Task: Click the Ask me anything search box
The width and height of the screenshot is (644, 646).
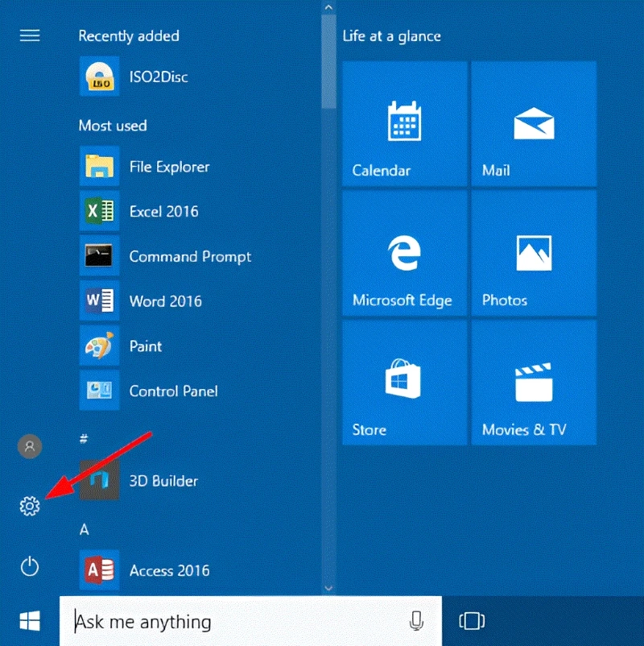Action: [x=250, y=621]
